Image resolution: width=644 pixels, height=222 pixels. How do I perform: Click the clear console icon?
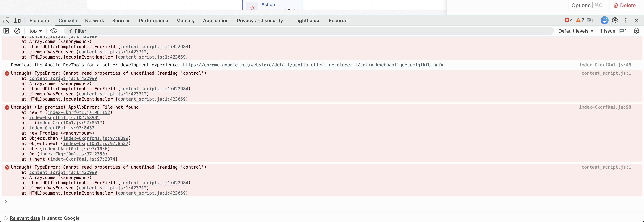tap(17, 31)
